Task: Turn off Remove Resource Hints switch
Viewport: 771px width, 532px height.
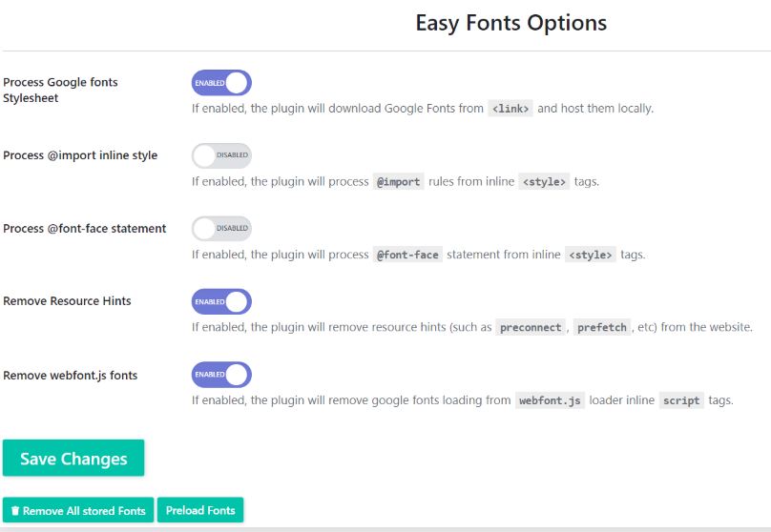Action: click(221, 301)
